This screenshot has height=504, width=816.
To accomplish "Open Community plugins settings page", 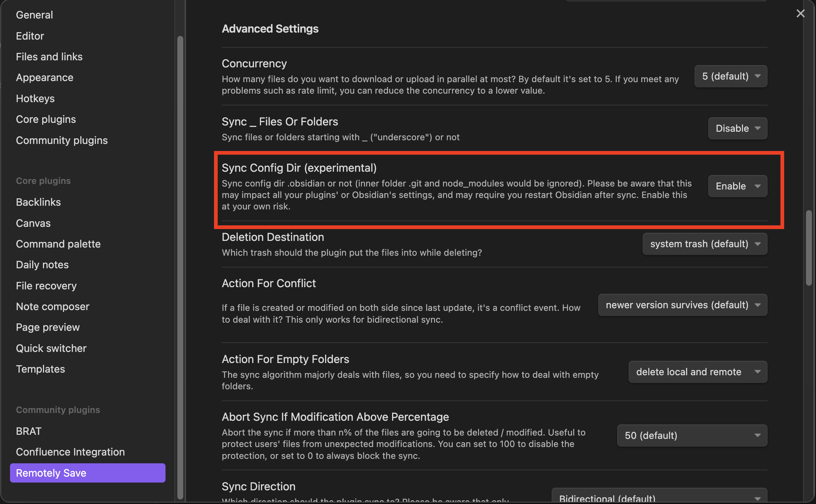I will [x=62, y=140].
